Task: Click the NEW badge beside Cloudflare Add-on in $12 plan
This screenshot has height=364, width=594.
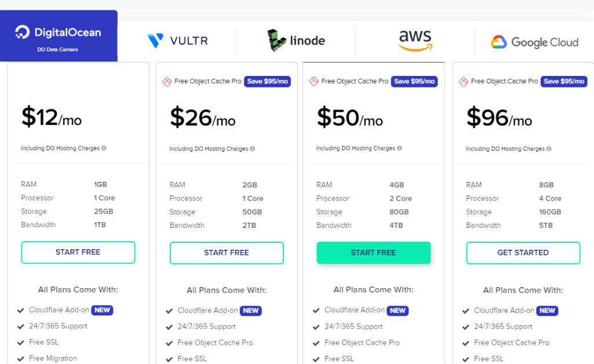Action: (x=102, y=310)
